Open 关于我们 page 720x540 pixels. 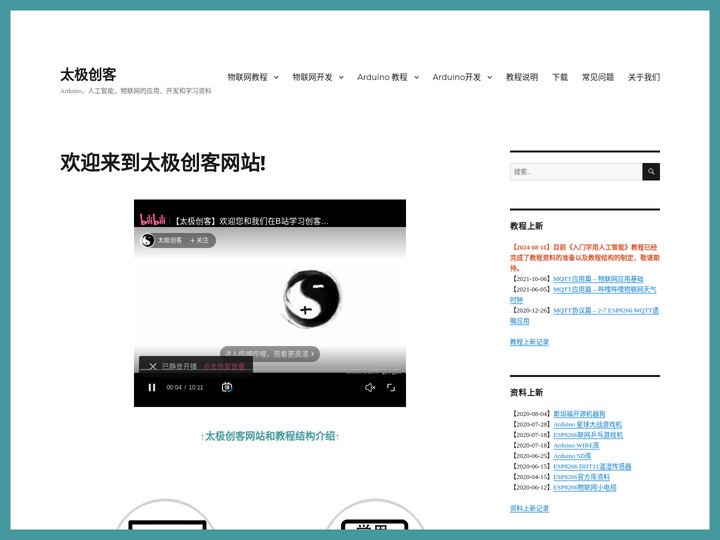644,77
